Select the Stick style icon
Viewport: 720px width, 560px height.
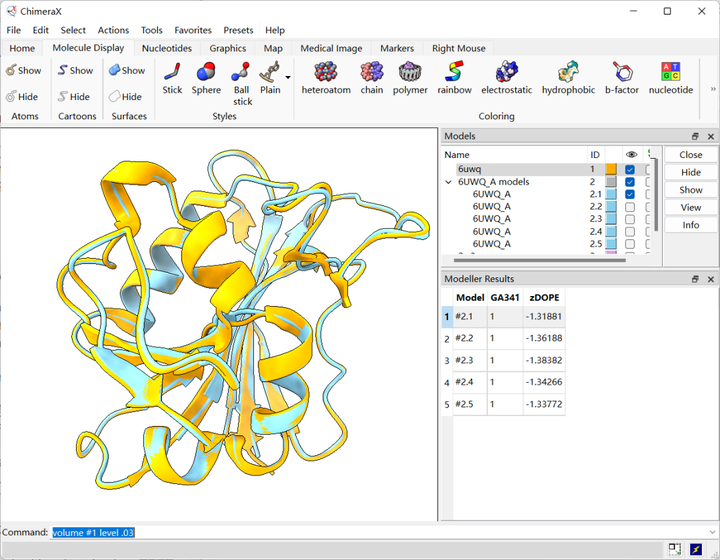point(172,72)
